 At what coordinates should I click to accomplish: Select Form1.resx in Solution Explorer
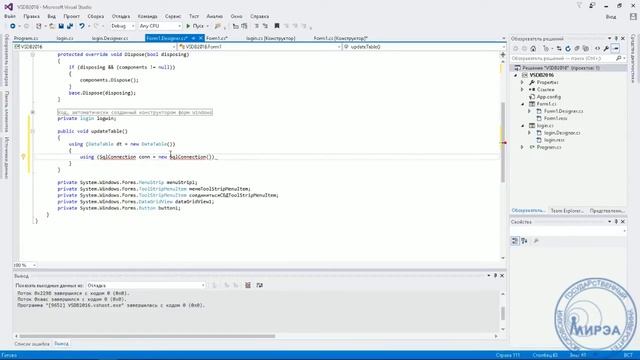(x=555, y=118)
